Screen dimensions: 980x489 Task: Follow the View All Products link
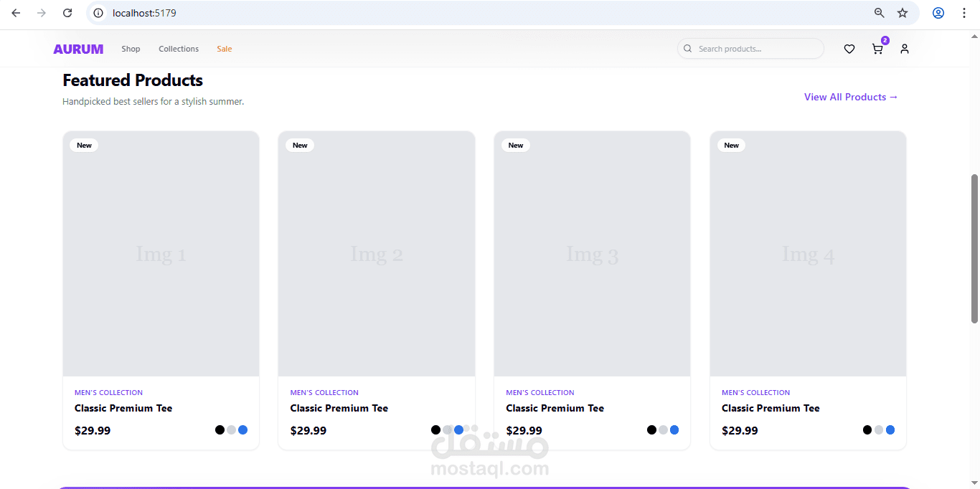click(x=851, y=97)
